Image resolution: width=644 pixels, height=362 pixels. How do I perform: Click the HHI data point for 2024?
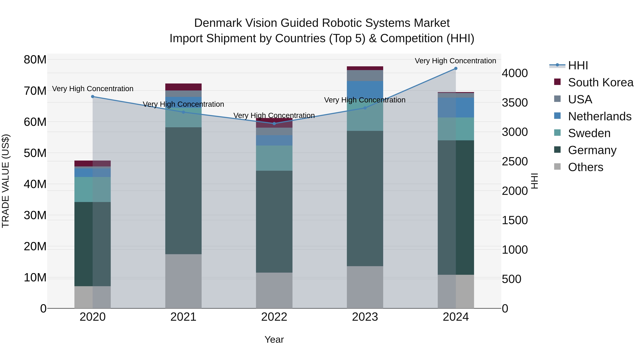click(455, 68)
